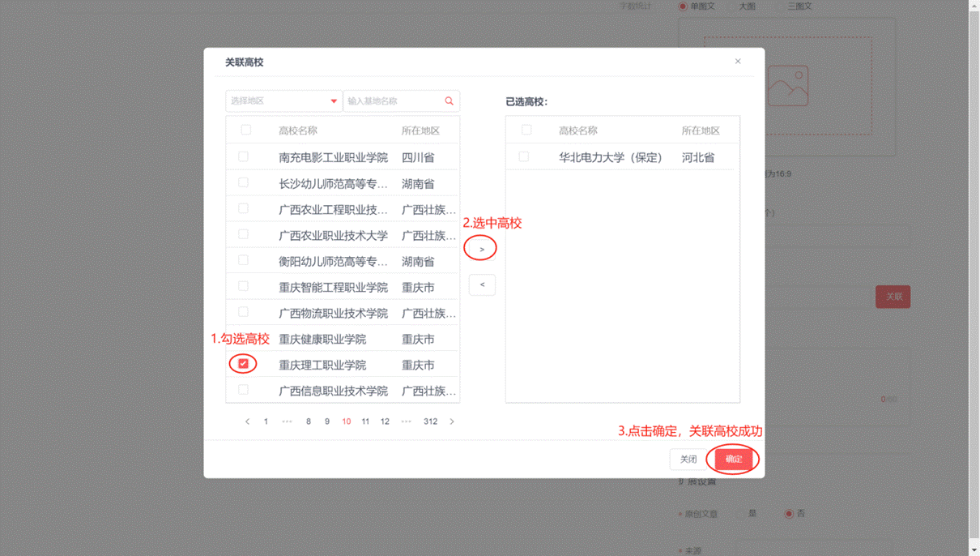The height and width of the screenshot is (556, 980).
Task: Click the move-left arrow transfer button
Action: pos(482,284)
